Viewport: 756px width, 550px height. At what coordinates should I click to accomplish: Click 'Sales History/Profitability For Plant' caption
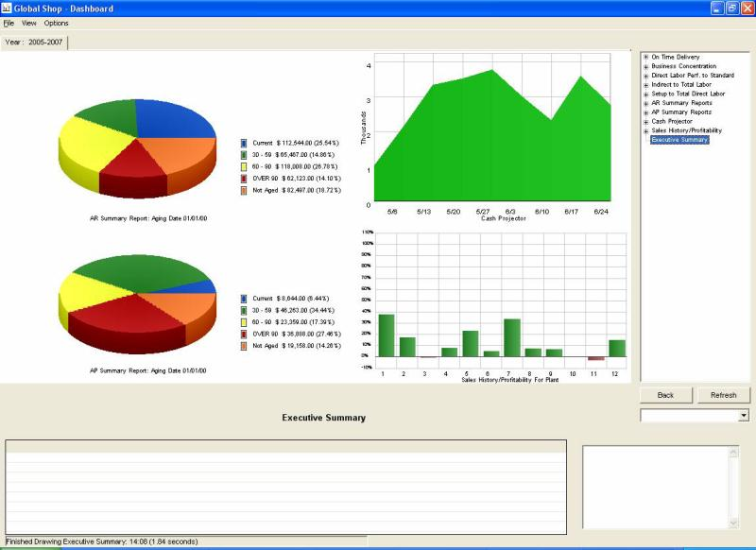[x=510, y=380]
